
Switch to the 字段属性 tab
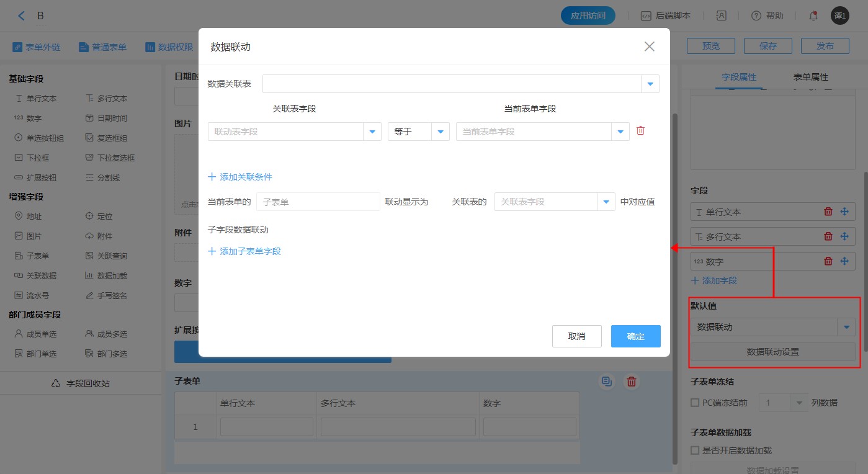click(738, 77)
